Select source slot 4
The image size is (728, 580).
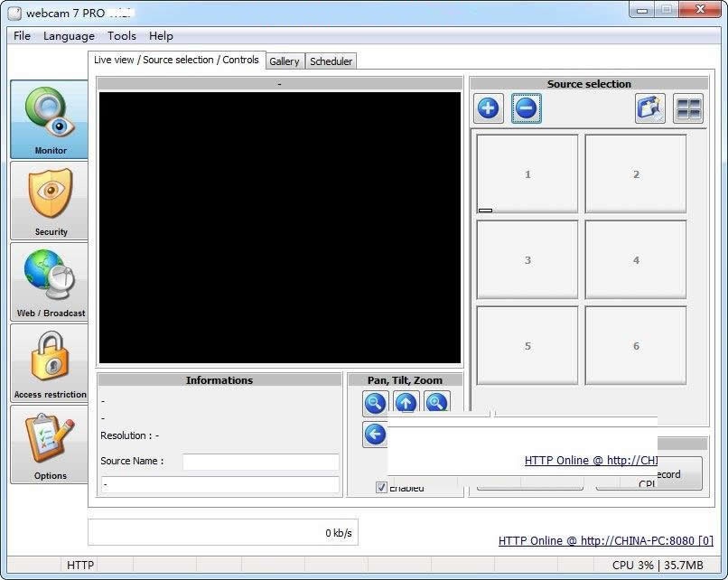tap(636, 259)
